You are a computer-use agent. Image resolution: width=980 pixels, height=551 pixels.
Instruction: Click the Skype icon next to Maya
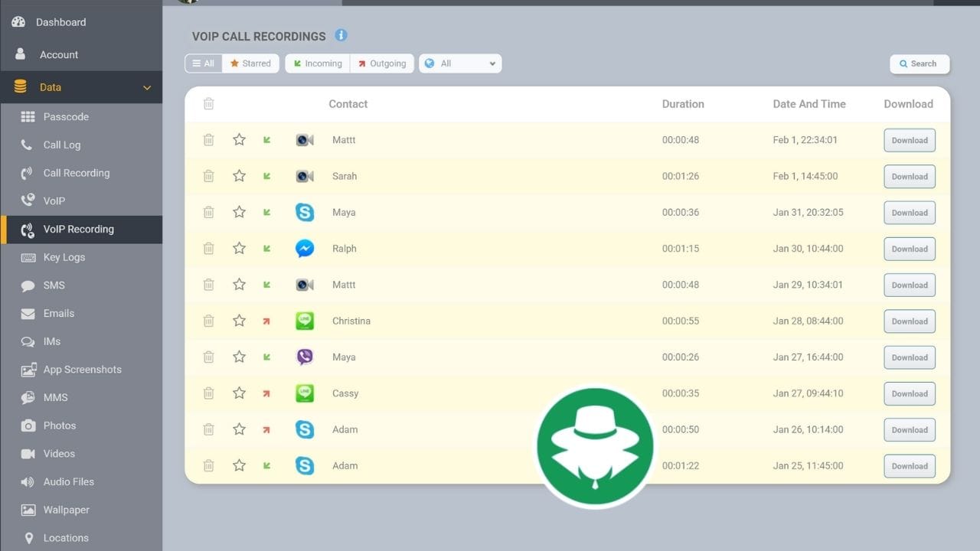(305, 212)
